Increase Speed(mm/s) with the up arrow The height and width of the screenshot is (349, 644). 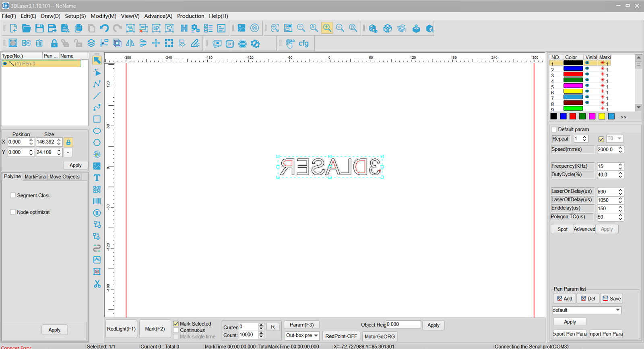click(x=621, y=148)
